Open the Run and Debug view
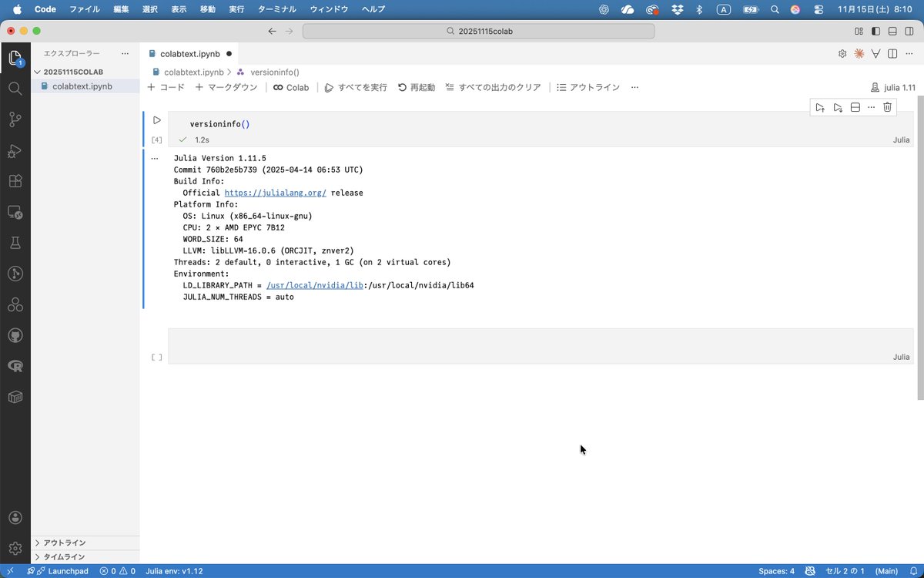 (15, 150)
